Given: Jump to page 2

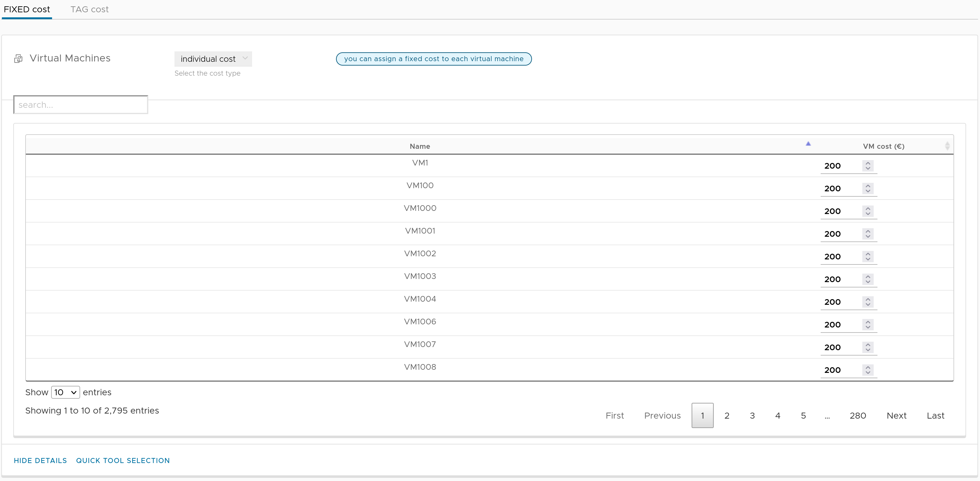Looking at the screenshot, I should click(727, 416).
